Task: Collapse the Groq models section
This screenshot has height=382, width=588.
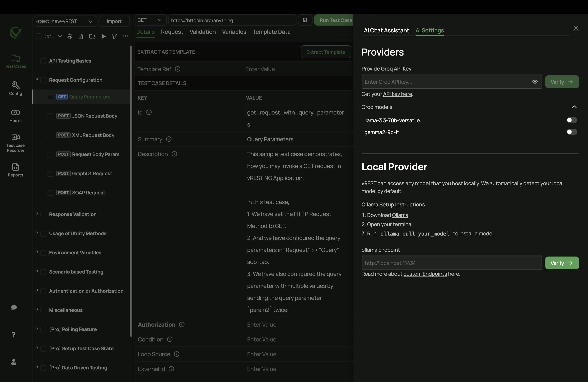Action: [574, 107]
